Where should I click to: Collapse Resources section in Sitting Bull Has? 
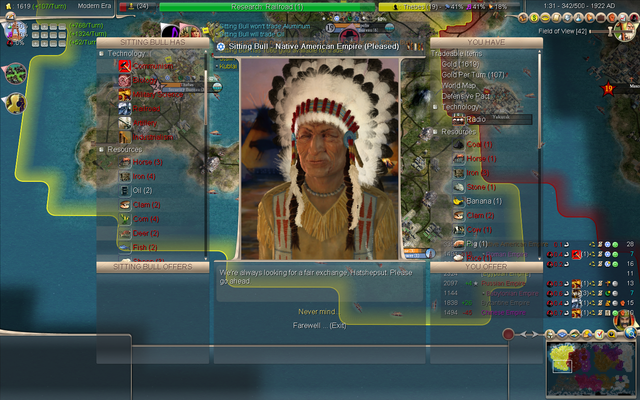[101, 149]
